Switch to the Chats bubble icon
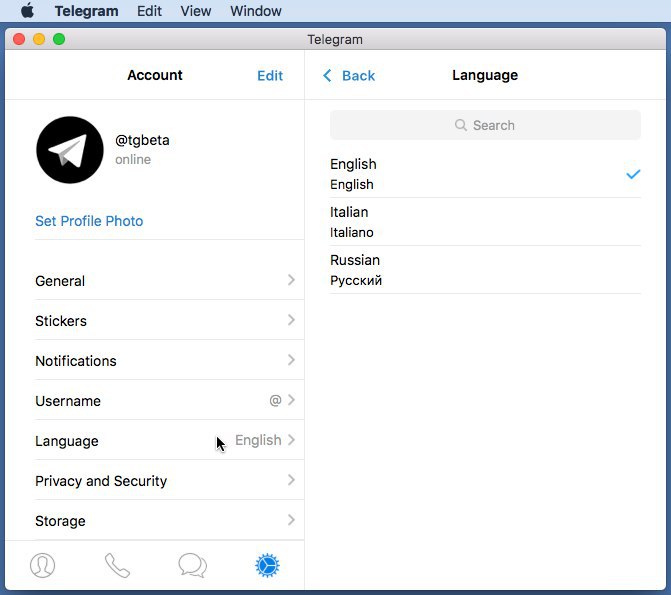 coord(192,565)
